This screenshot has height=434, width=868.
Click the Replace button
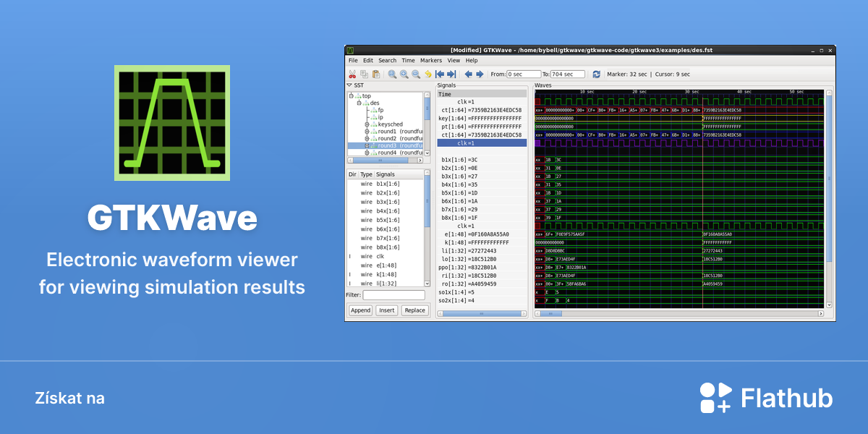tap(414, 310)
